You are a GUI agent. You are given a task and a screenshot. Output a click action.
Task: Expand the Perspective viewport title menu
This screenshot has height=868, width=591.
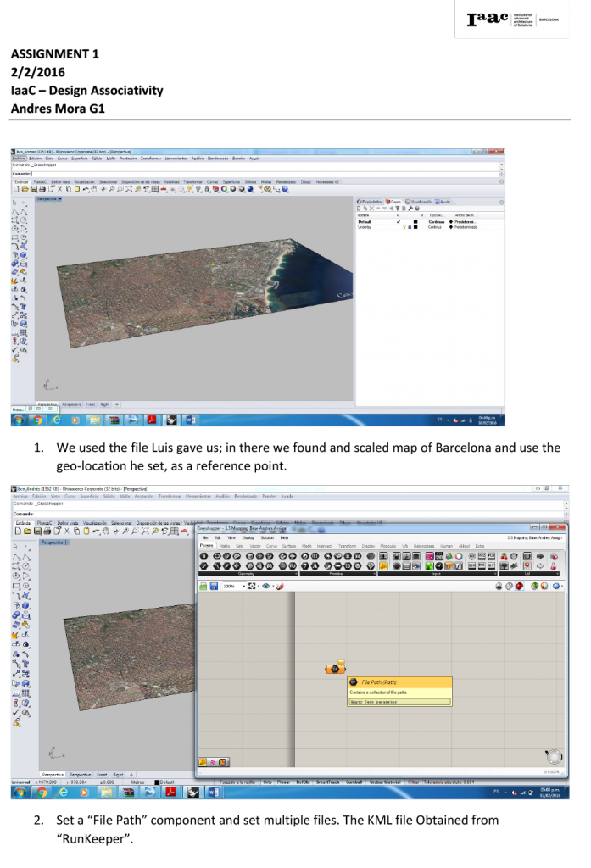[53, 542]
